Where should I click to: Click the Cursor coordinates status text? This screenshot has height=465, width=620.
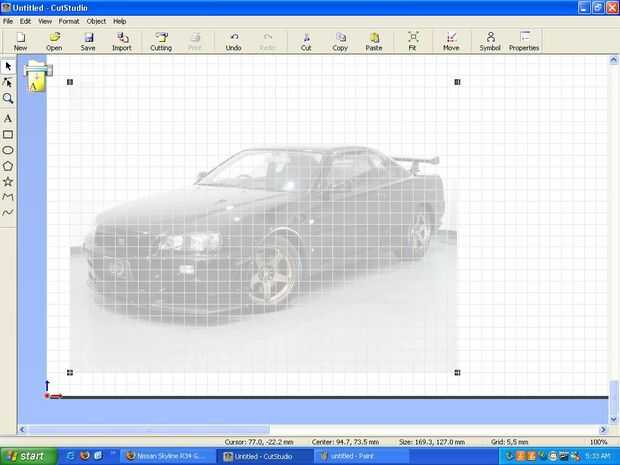click(x=259, y=442)
